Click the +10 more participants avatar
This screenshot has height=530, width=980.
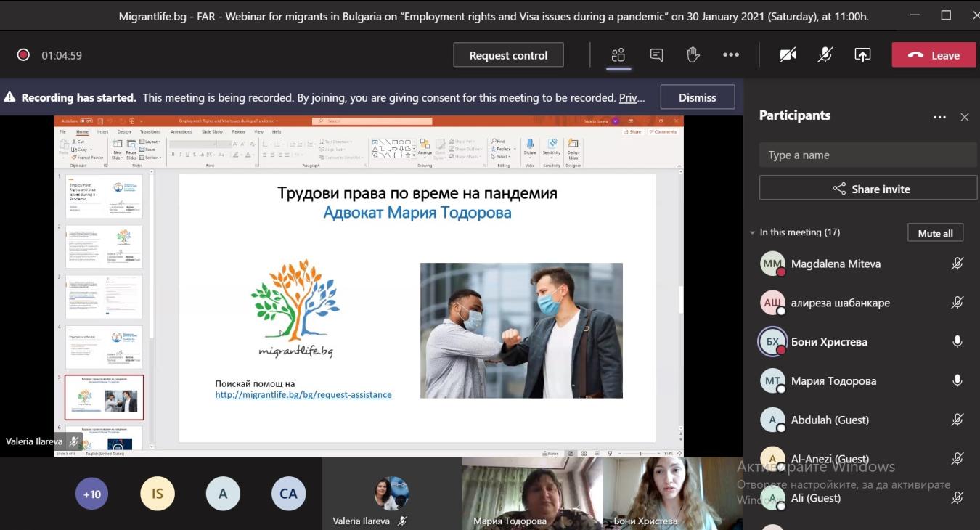(92, 494)
